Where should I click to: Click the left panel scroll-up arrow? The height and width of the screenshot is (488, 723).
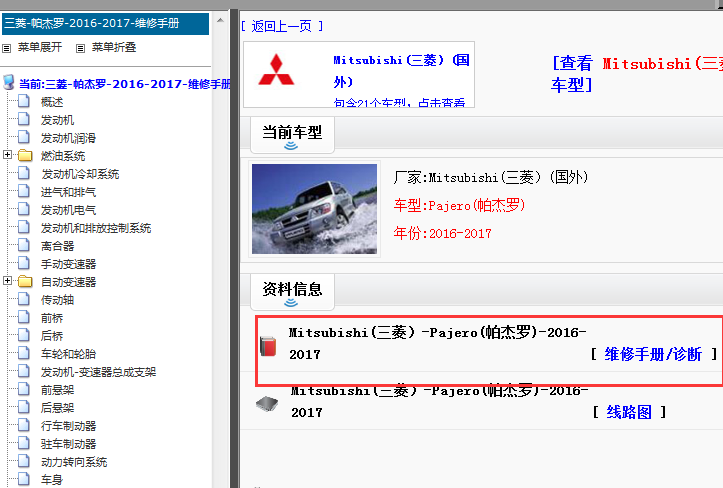tap(220, 20)
